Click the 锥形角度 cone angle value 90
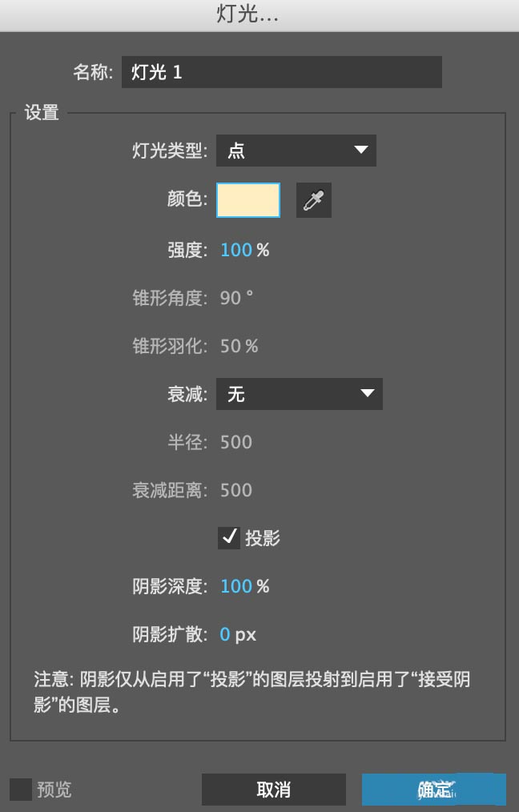 tap(231, 298)
